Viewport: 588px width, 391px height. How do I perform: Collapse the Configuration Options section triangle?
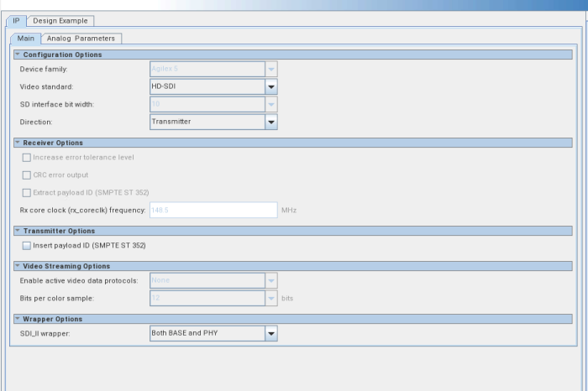18,55
